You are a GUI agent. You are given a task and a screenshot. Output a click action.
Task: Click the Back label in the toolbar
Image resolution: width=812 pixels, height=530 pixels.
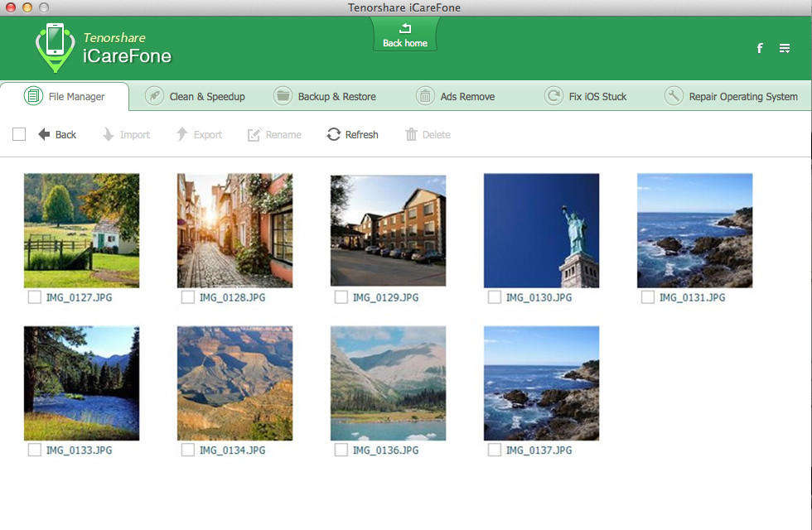pos(65,134)
